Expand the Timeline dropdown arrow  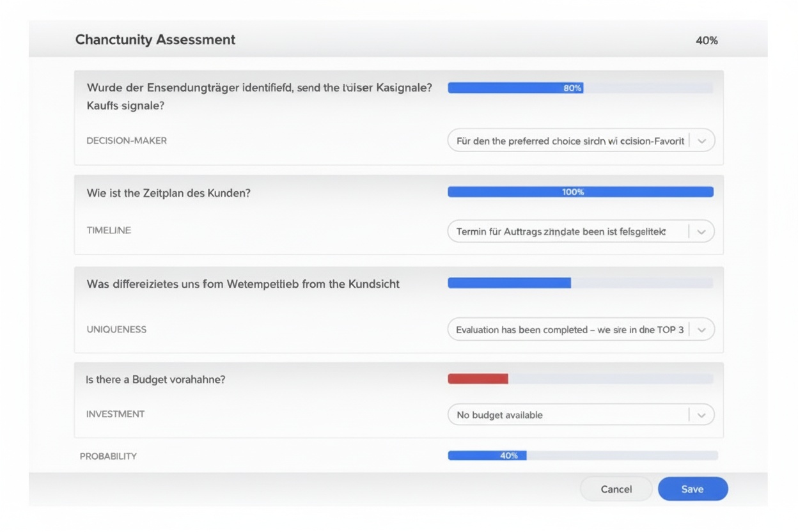click(x=701, y=231)
